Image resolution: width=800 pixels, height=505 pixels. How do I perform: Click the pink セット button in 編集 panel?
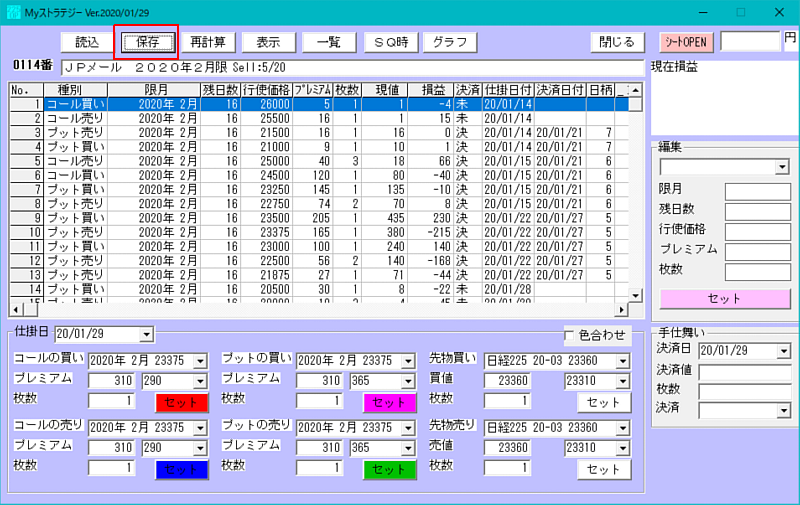(725, 299)
